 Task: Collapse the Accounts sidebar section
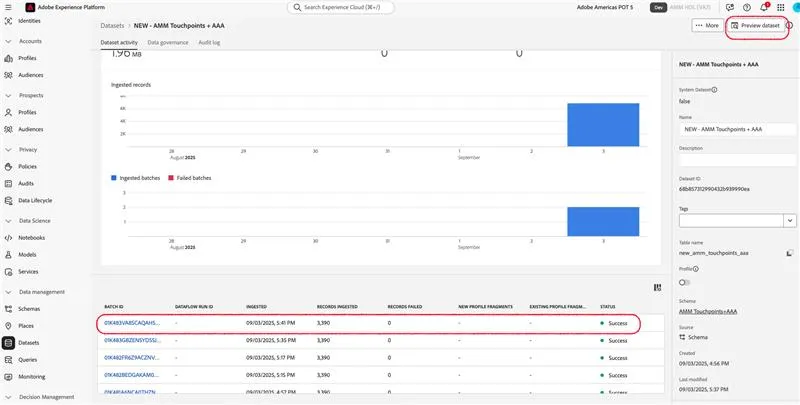tap(8, 41)
